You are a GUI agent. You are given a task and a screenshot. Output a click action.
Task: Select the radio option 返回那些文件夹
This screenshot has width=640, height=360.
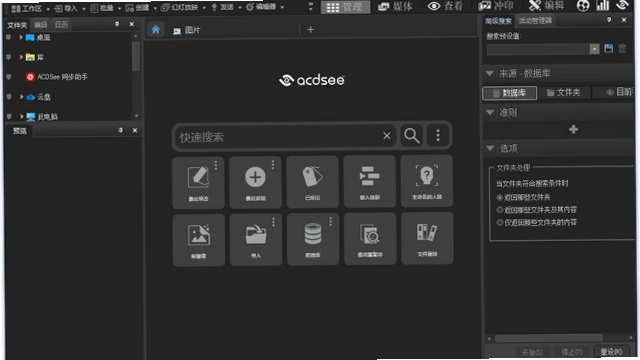coord(500,198)
